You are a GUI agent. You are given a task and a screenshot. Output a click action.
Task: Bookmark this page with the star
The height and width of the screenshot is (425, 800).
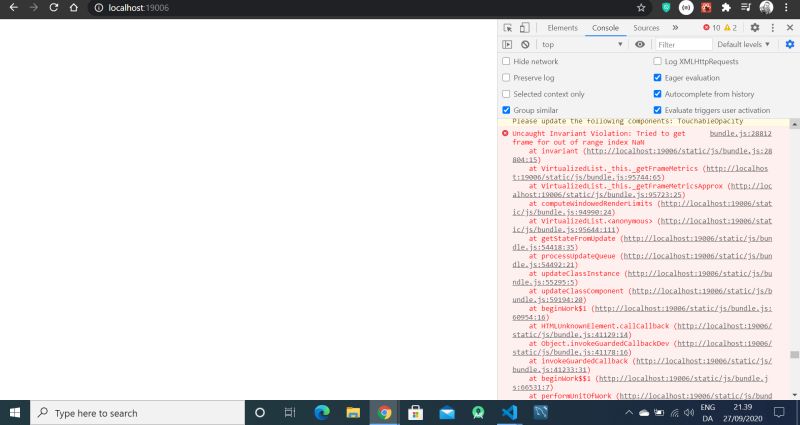tap(641, 8)
